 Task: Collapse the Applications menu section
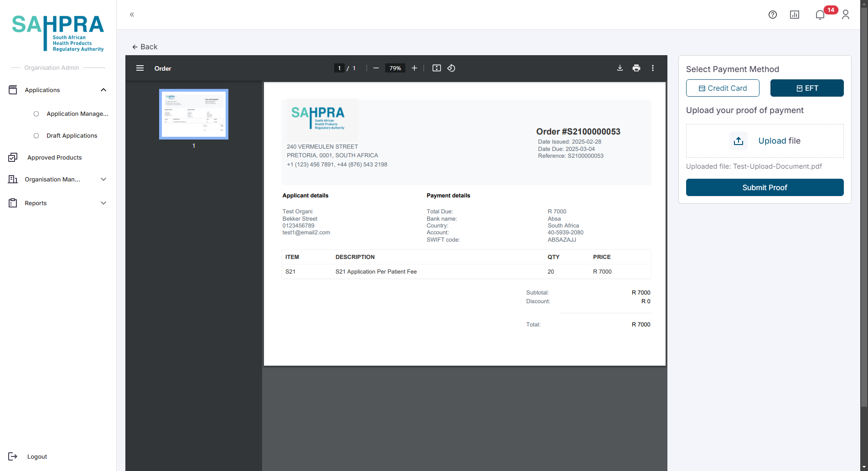click(103, 90)
